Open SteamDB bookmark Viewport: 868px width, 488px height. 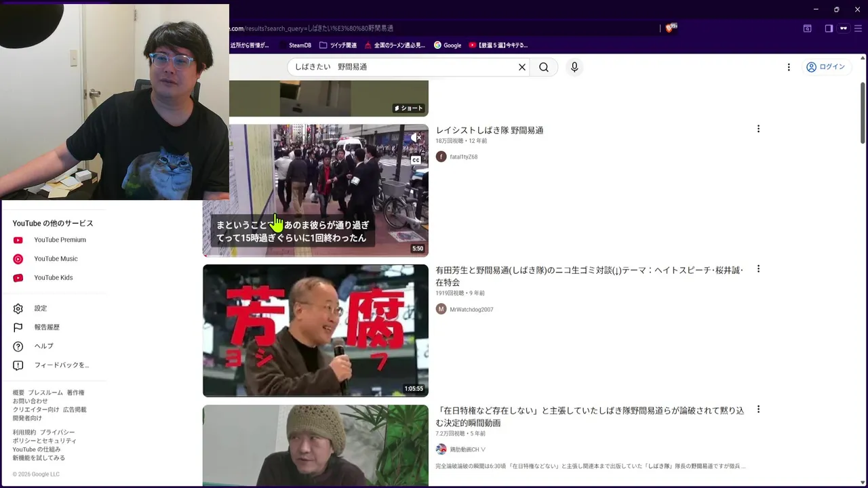pos(296,45)
